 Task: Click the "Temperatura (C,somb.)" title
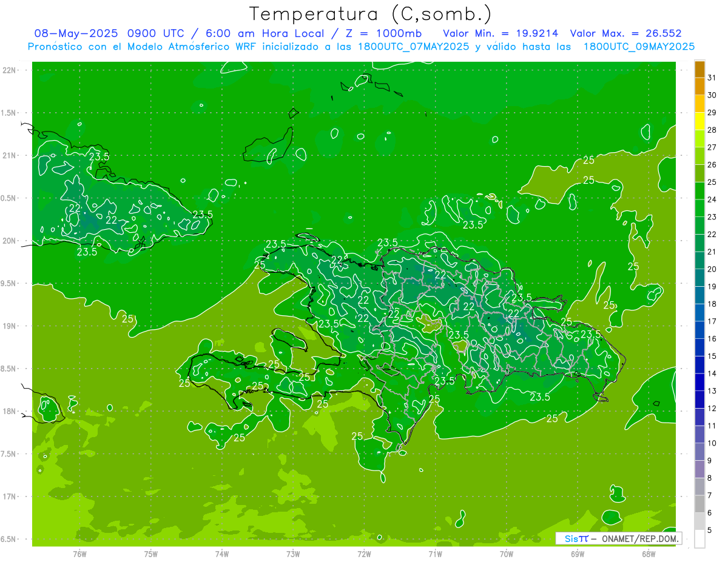click(371, 13)
